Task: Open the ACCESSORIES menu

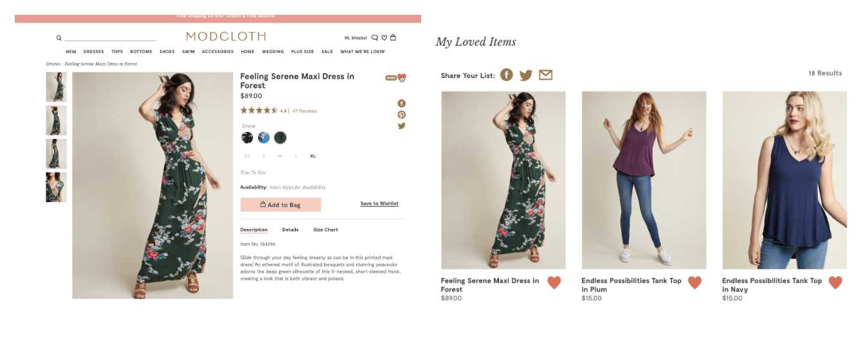Action: click(217, 51)
